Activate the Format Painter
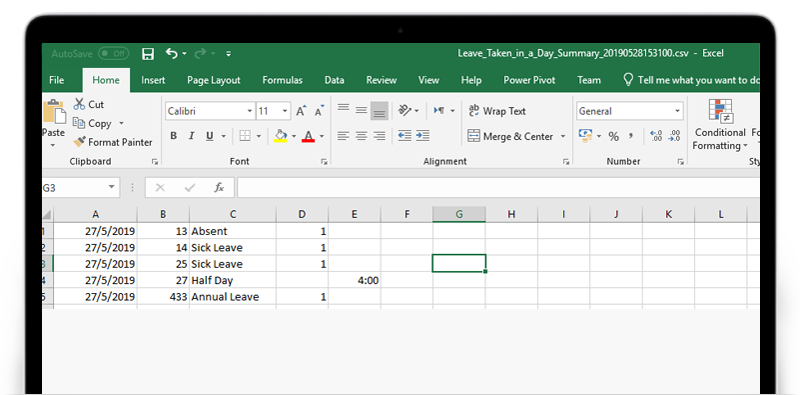 click(x=113, y=142)
